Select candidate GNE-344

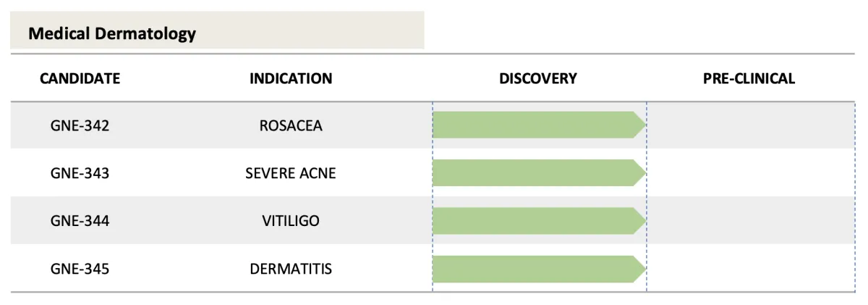pyautogui.click(x=80, y=221)
